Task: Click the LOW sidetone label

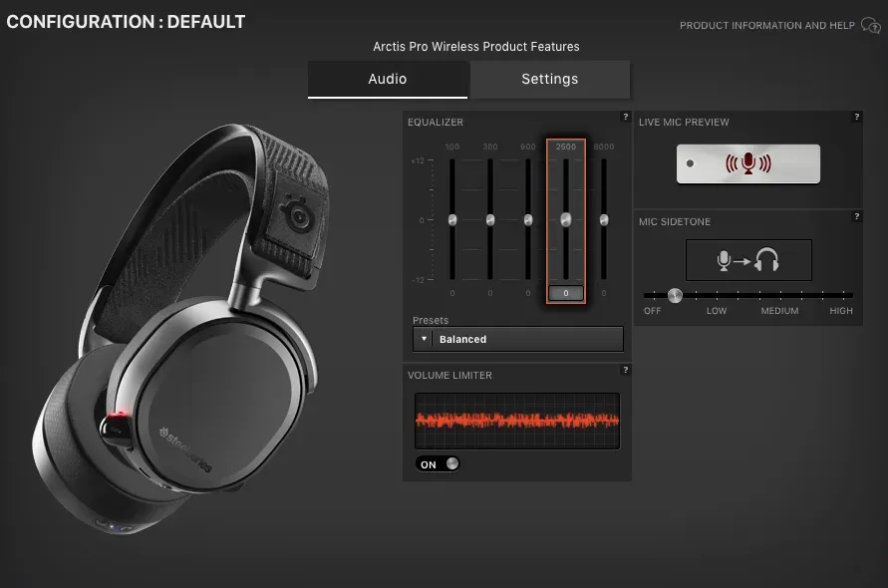Action: point(717,311)
